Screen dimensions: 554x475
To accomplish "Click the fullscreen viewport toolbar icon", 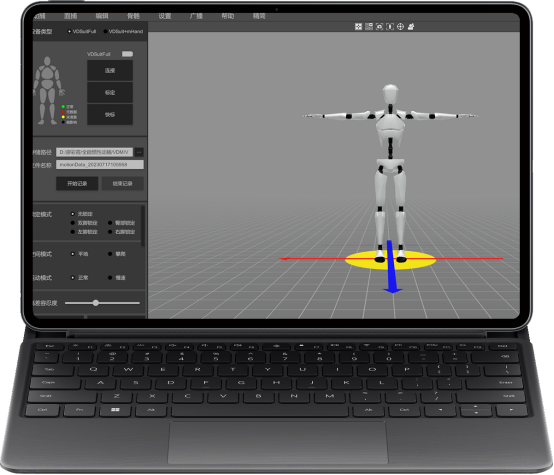I will (x=358, y=27).
